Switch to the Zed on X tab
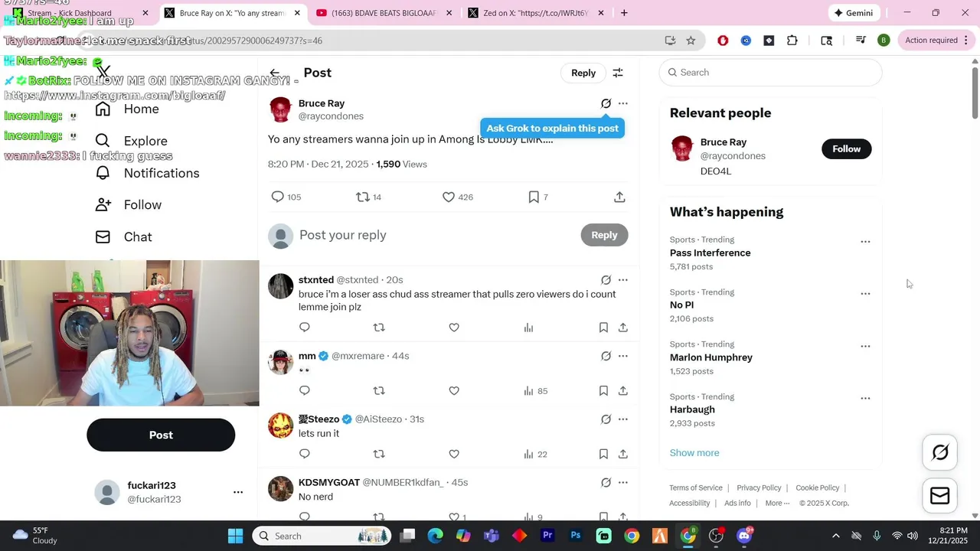 (x=535, y=13)
